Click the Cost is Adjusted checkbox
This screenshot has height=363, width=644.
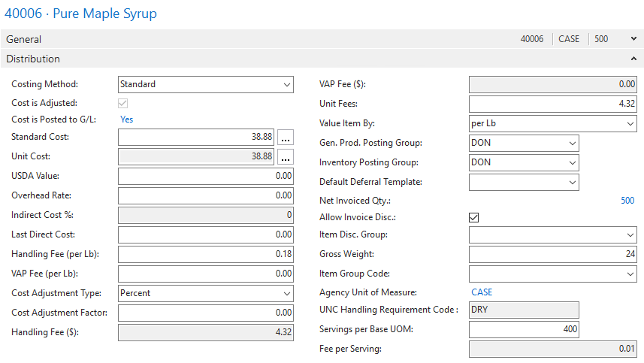(123, 103)
